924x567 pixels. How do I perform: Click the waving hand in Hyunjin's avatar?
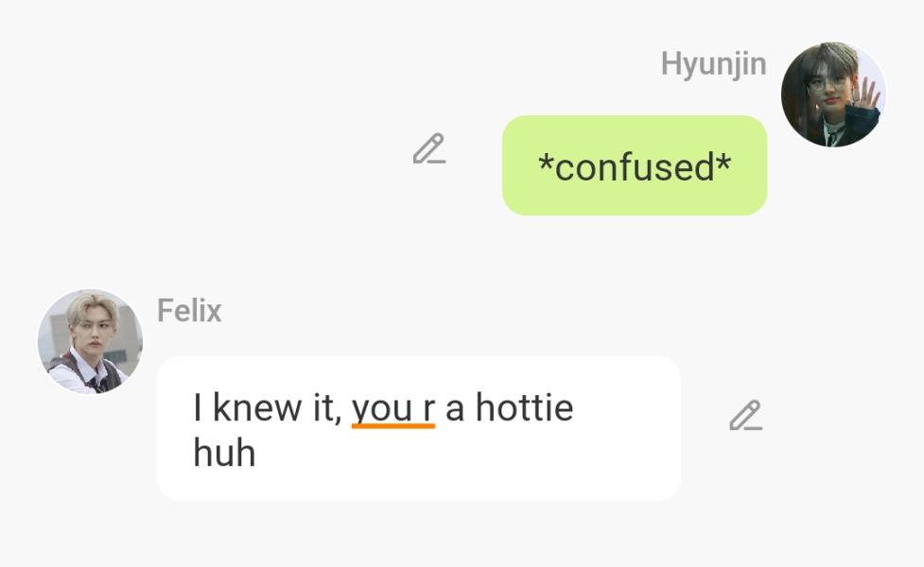[864, 94]
